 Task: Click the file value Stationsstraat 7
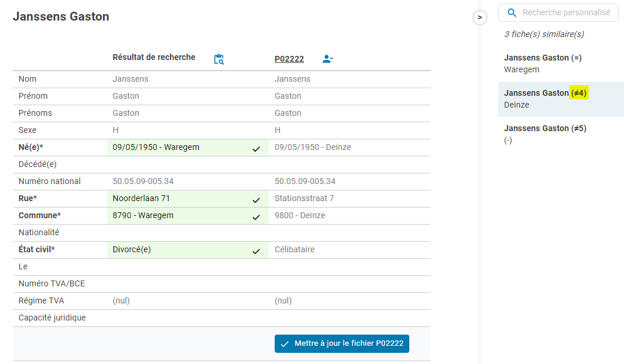[304, 198]
